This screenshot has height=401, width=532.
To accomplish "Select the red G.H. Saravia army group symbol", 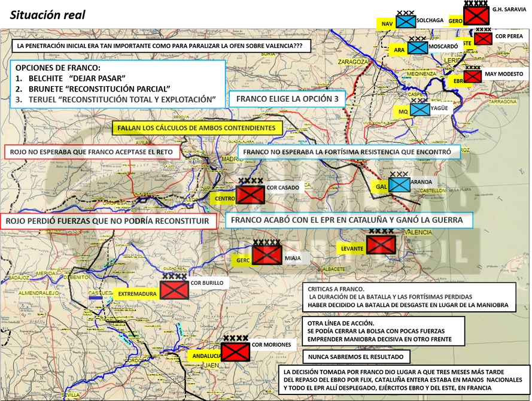I will [476, 16].
